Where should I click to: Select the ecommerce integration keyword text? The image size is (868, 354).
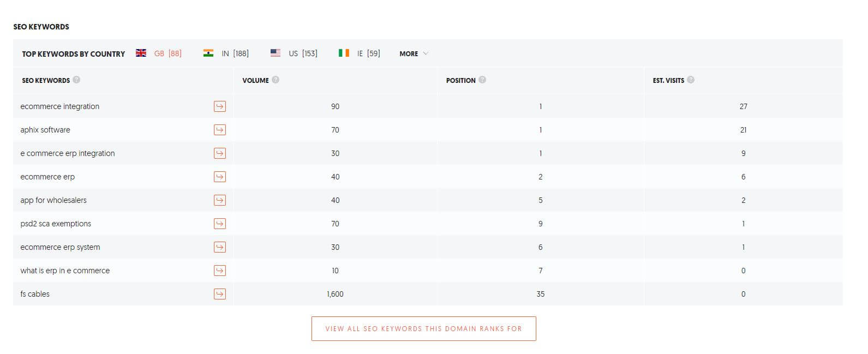click(60, 106)
